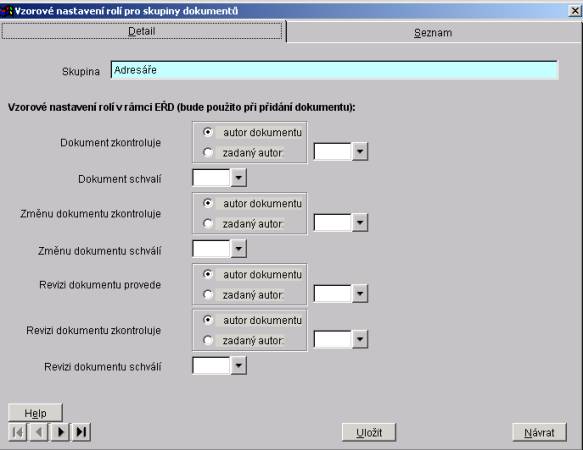Open author dropdown beside Revizi dokumentu provede

click(360, 294)
